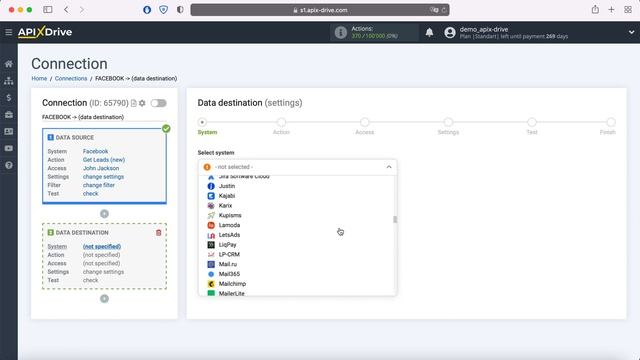The height and width of the screenshot is (360, 640).
Task: Delete data destination with trash icon
Action: pyautogui.click(x=158, y=233)
